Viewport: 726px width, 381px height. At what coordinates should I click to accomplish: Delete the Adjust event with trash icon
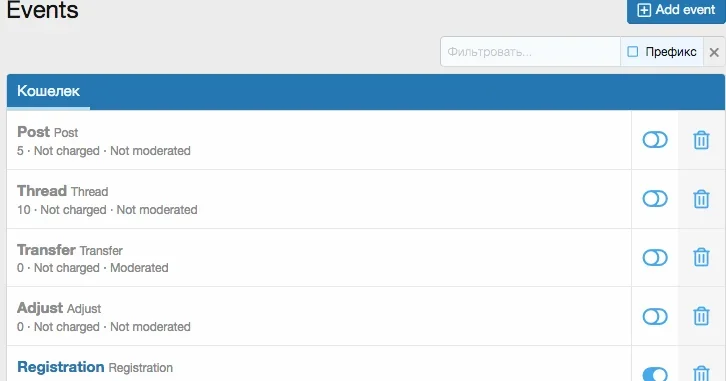[701, 316]
